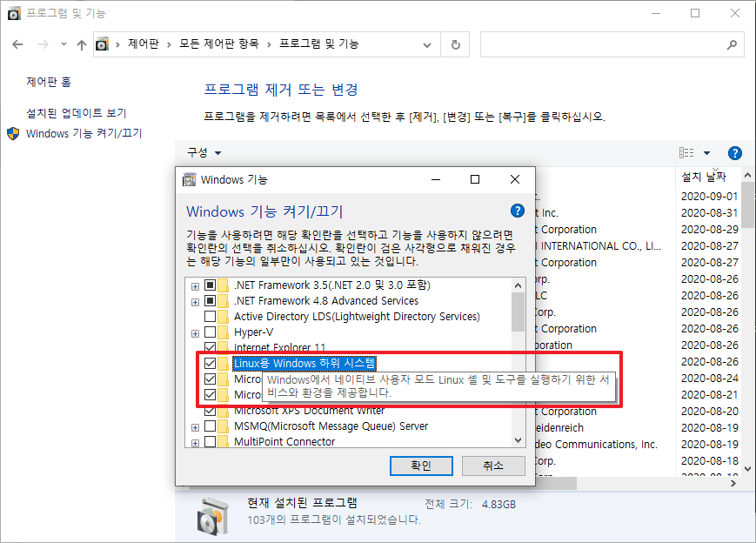
Task: Click folder icon next to MultiPoint Connector
Action: pos(224,442)
